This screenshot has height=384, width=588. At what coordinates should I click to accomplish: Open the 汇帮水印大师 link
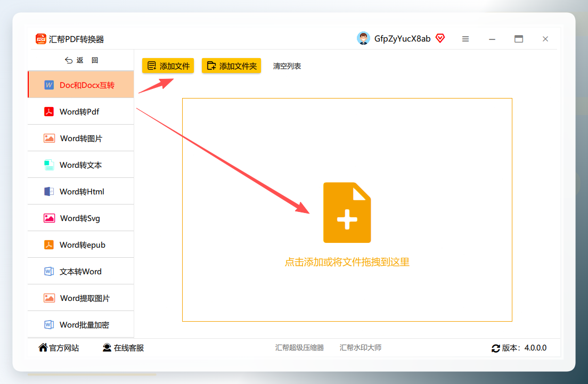pos(361,348)
